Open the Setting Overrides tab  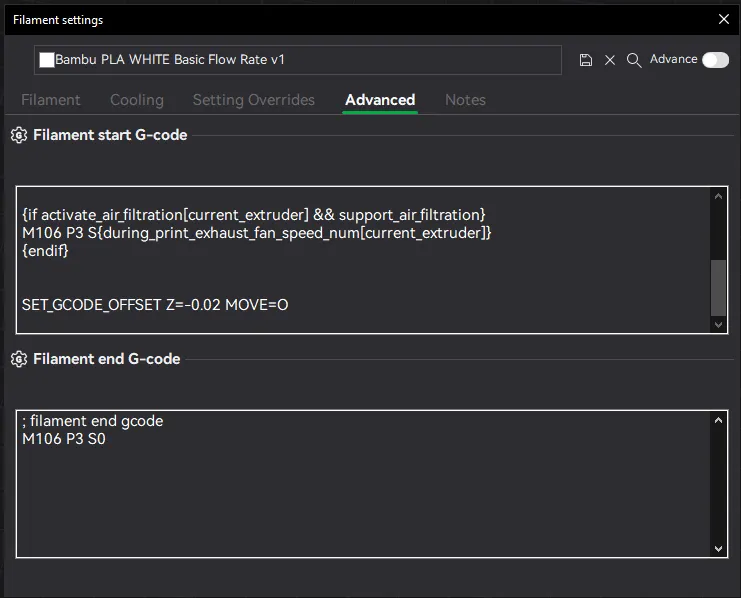(254, 100)
